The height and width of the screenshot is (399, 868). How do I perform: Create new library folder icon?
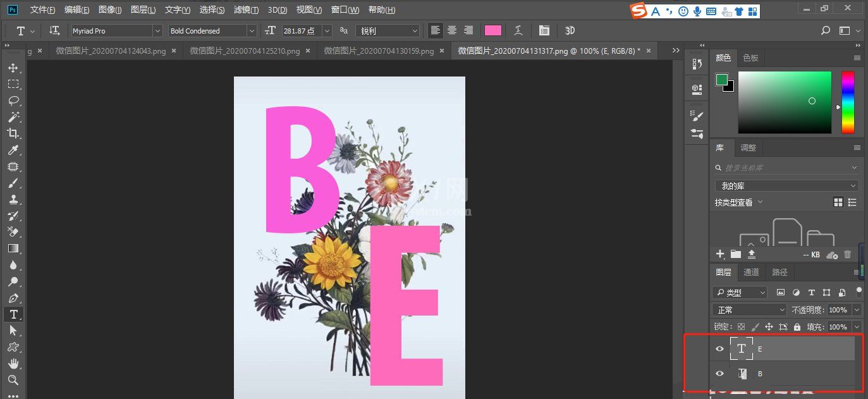[736, 254]
